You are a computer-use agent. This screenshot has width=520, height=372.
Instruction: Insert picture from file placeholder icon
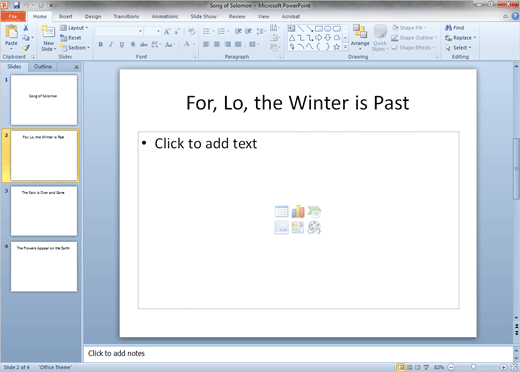(282, 227)
